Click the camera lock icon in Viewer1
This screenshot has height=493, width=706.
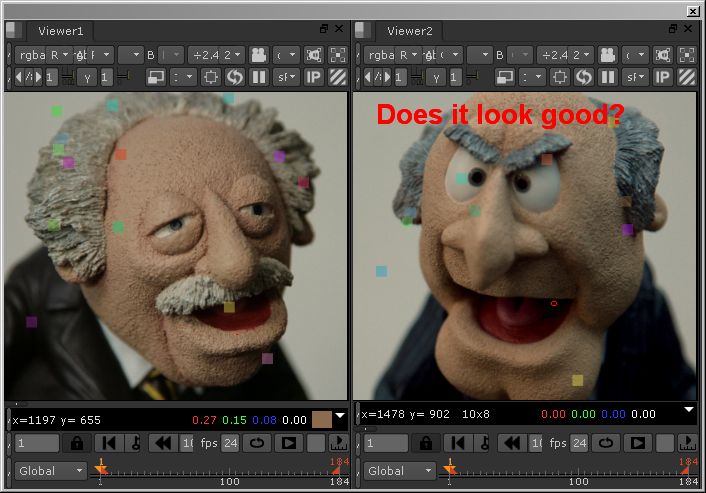click(259, 55)
